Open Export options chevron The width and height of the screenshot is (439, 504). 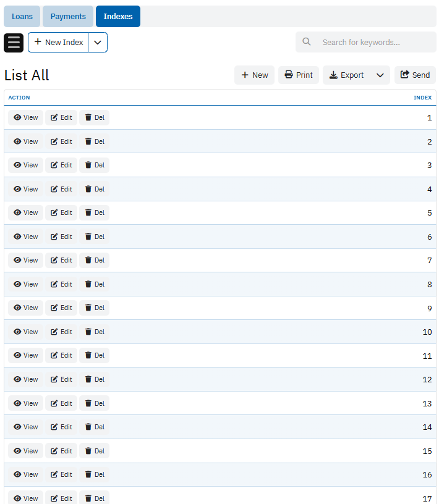point(380,75)
